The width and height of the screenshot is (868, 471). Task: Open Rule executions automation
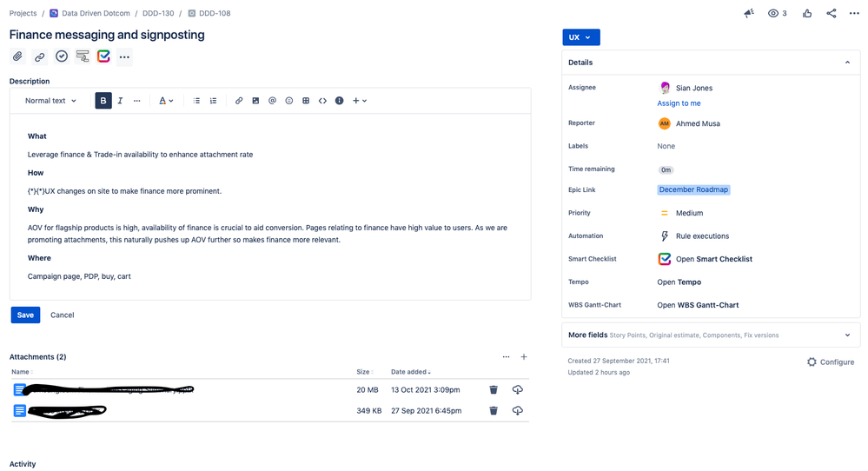tap(694, 235)
